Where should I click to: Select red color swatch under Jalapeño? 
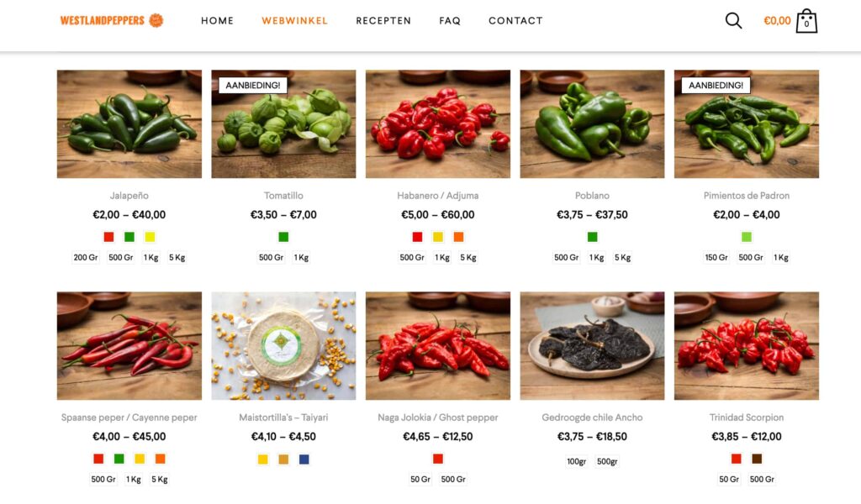tap(108, 237)
